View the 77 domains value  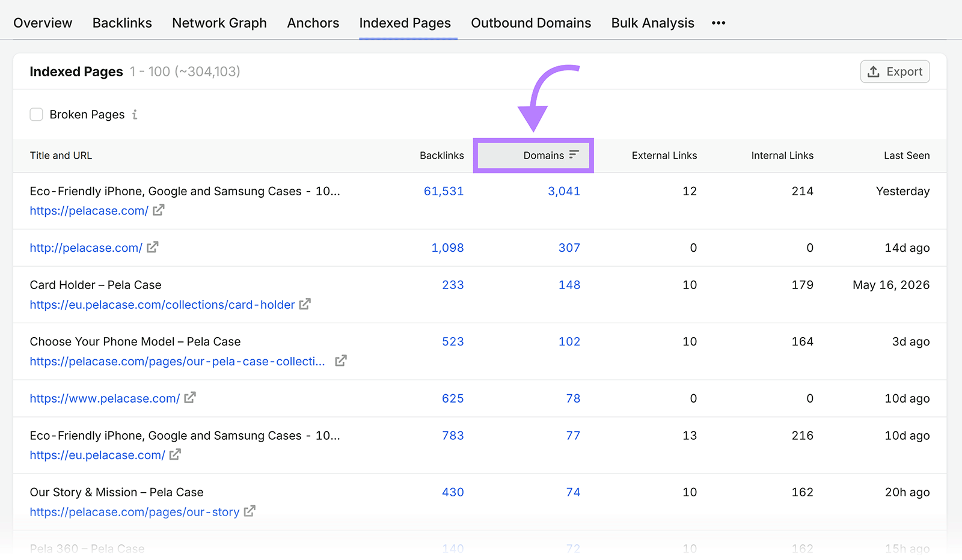573,436
